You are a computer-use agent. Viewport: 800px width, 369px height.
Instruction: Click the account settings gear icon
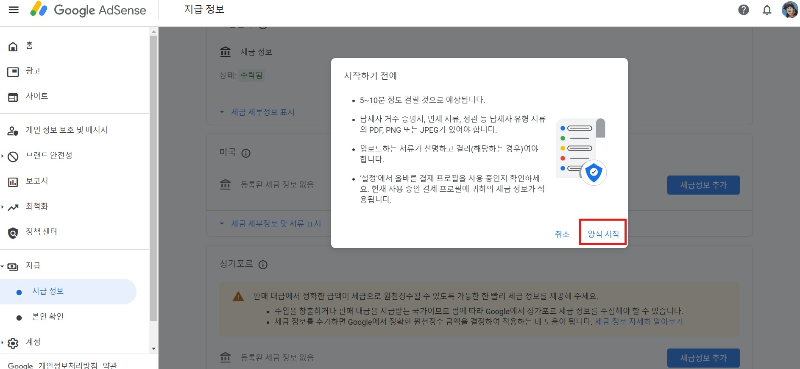click(13, 343)
